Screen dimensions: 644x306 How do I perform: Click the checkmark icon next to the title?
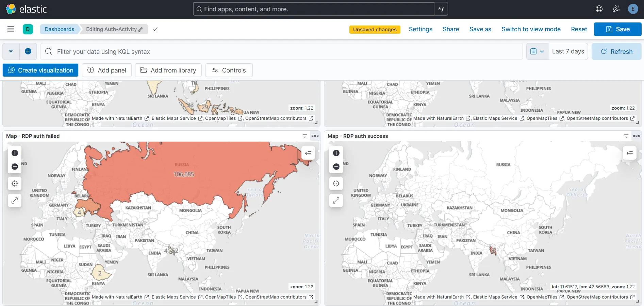point(155,29)
